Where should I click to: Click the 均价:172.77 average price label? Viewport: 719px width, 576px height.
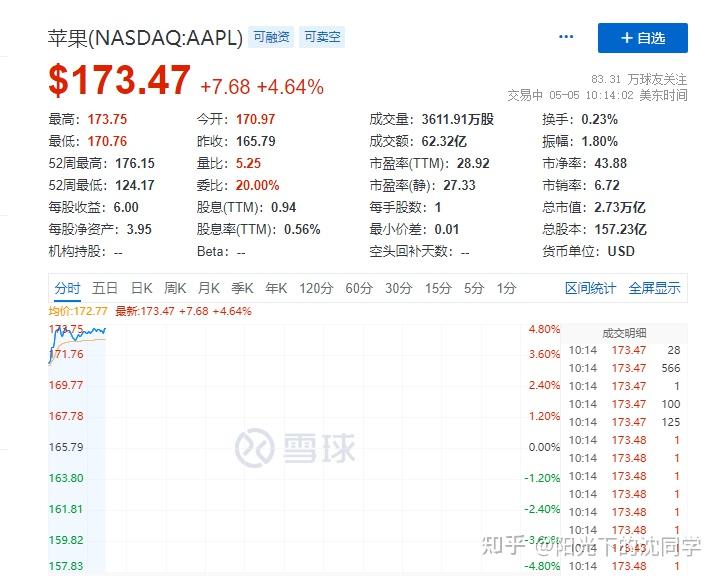tap(78, 311)
